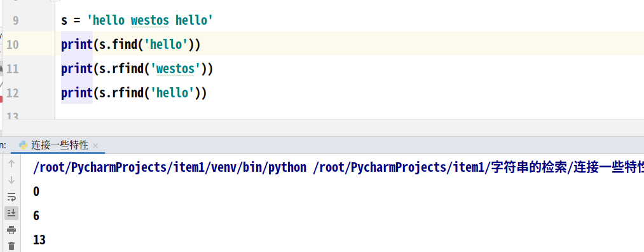This screenshot has height=252, width=644.
Task: Click output value 6
Action: (36, 216)
